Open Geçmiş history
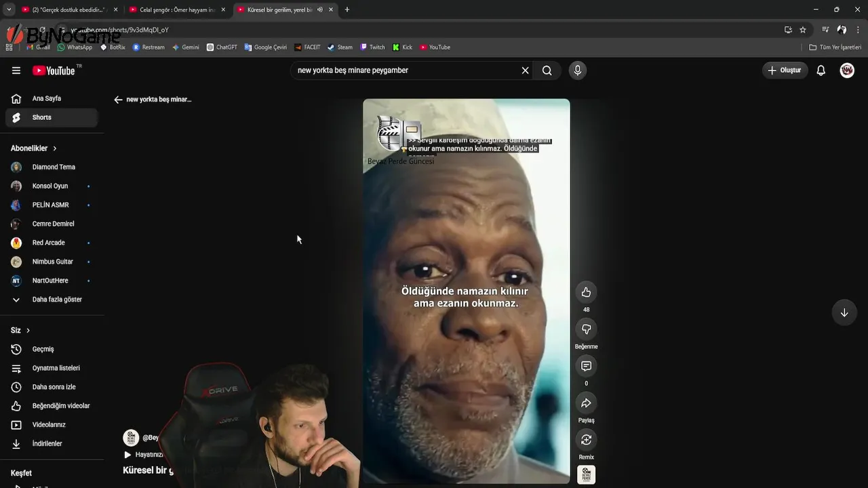The image size is (868, 488). pyautogui.click(x=52, y=349)
